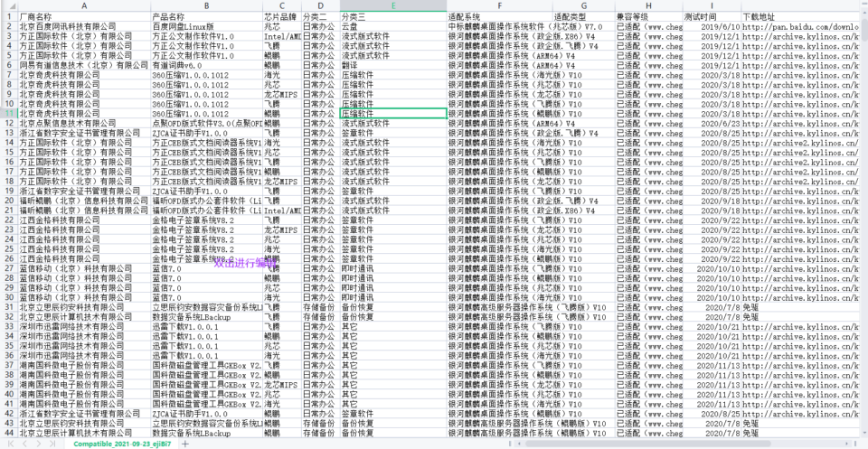Select the Intel/AMD chip cell in row 3
Viewport: 868px width, 449px height.
click(x=282, y=36)
